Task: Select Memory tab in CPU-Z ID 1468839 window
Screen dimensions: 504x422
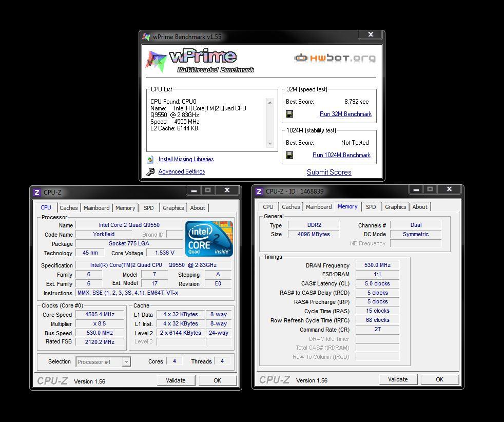Action: pos(347,207)
